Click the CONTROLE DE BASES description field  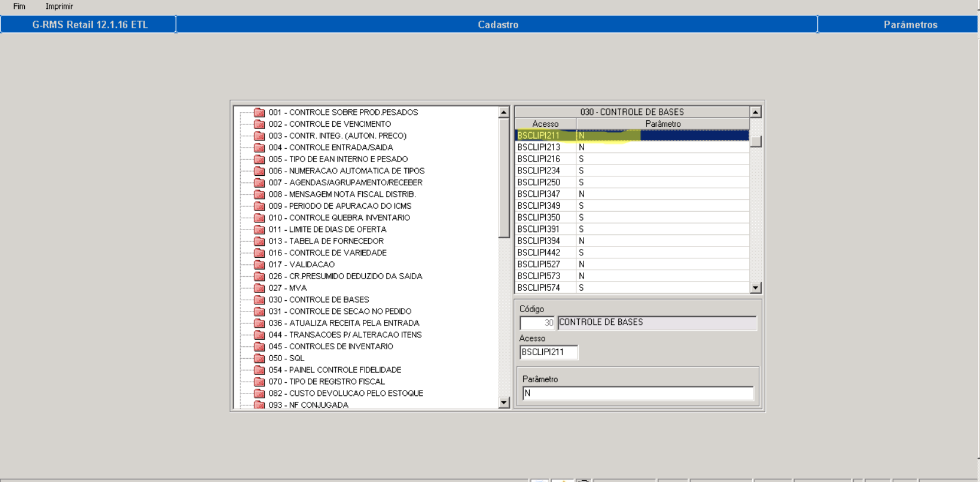(657, 323)
